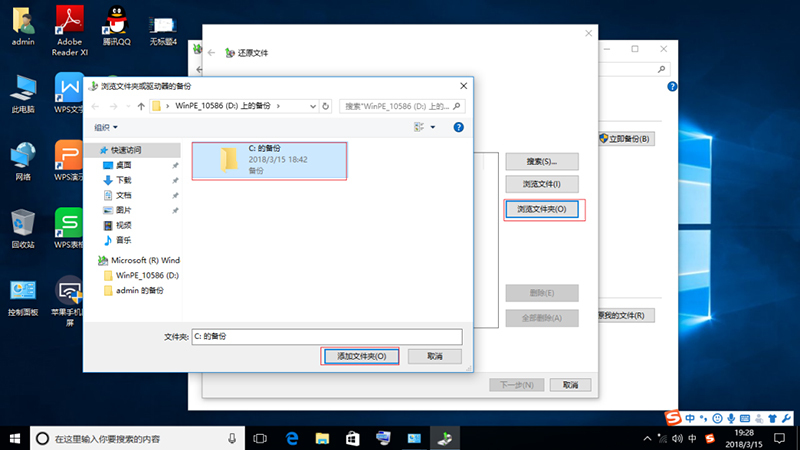Open the 无标题4 desktop file
This screenshot has width=800, height=450.
[x=163, y=31]
